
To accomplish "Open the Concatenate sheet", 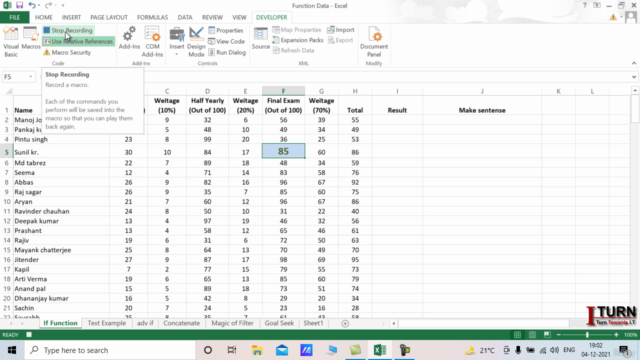I will click(182, 323).
